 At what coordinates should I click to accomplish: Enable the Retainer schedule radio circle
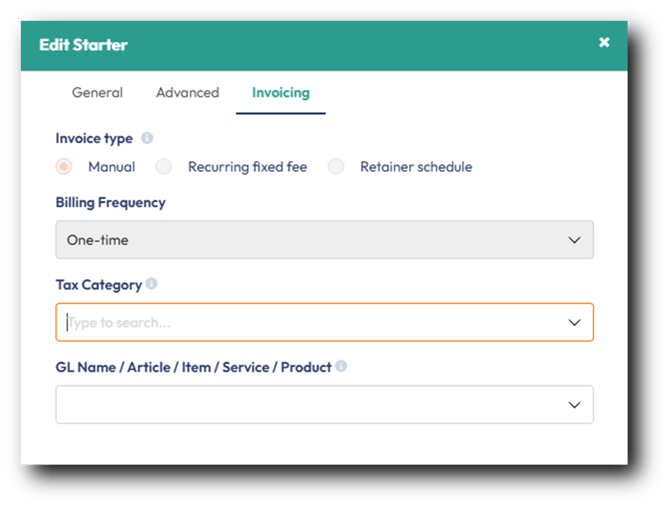pos(337,167)
